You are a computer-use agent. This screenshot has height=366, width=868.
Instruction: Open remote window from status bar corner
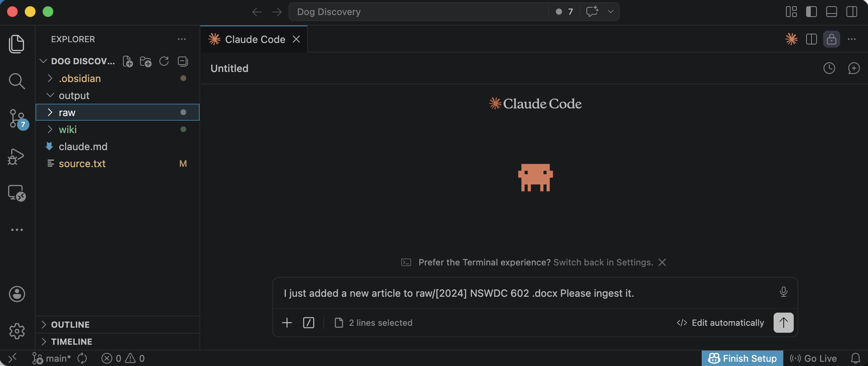pyautogui.click(x=13, y=358)
